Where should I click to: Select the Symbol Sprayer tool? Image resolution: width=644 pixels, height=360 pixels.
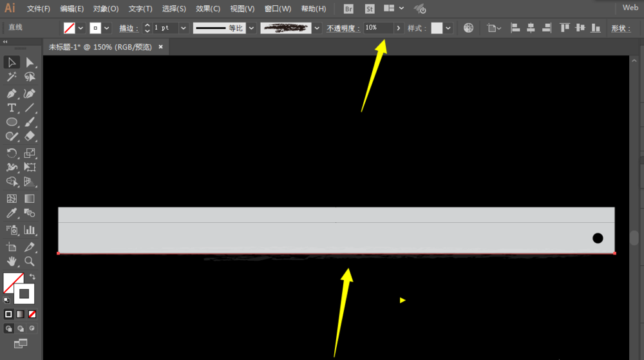12,230
